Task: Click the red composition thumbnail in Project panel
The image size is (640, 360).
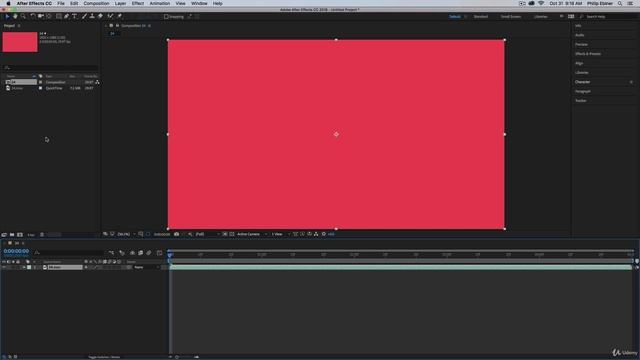Action: [x=20, y=42]
